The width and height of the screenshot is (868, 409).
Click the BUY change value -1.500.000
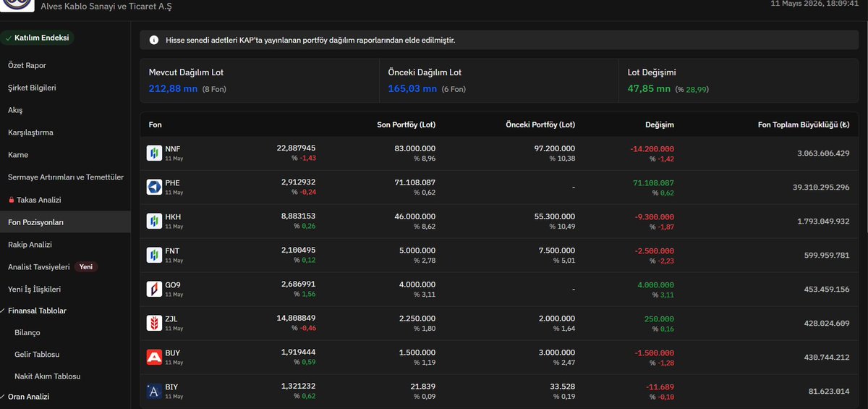pyautogui.click(x=654, y=353)
